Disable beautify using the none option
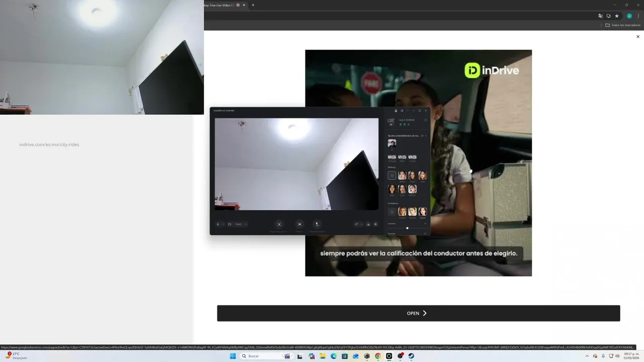Screen dimensions: 644x362 [x=392, y=212]
